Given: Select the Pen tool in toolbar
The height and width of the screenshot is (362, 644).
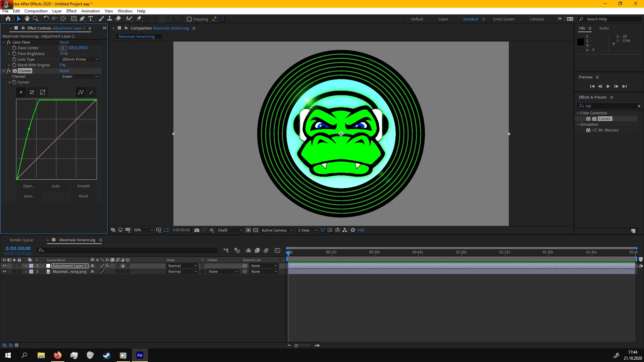Looking at the screenshot, I should (x=82, y=19).
